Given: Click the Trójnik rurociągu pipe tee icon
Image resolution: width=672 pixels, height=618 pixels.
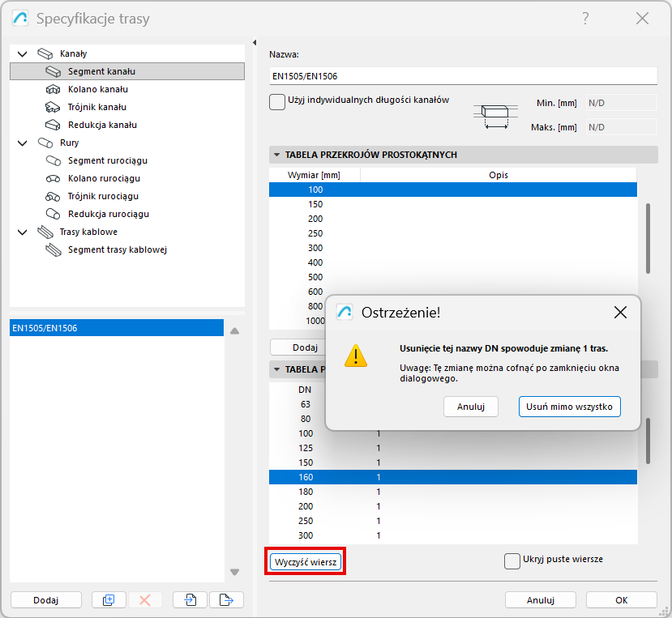Looking at the screenshot, I should point(53,197).
